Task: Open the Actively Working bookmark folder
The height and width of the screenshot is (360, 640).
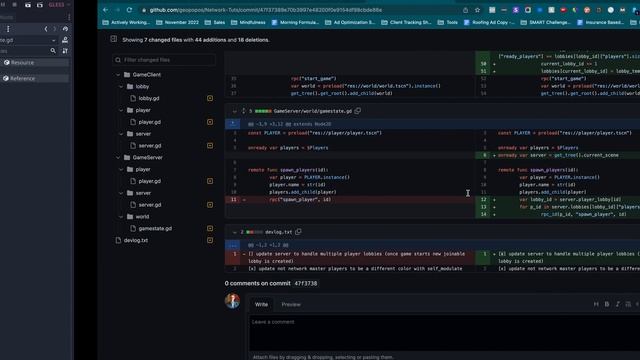Action: (127, 22)
